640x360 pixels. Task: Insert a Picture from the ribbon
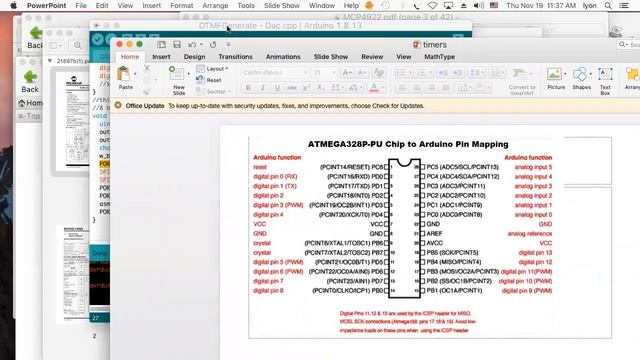pyautogui.click(x=554, y=74)
